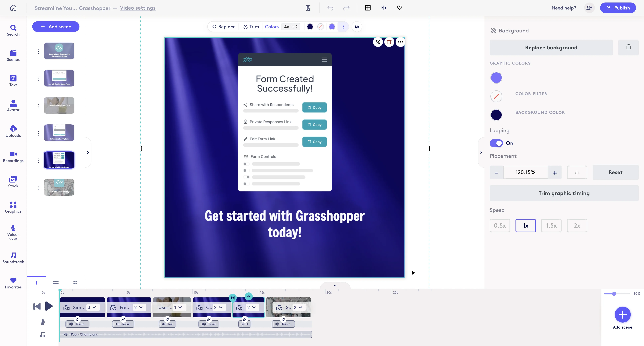Turn off the Looping toggle
Image resolution: width=644 pixels, height=346 pixels.
(x=497, y=143)
